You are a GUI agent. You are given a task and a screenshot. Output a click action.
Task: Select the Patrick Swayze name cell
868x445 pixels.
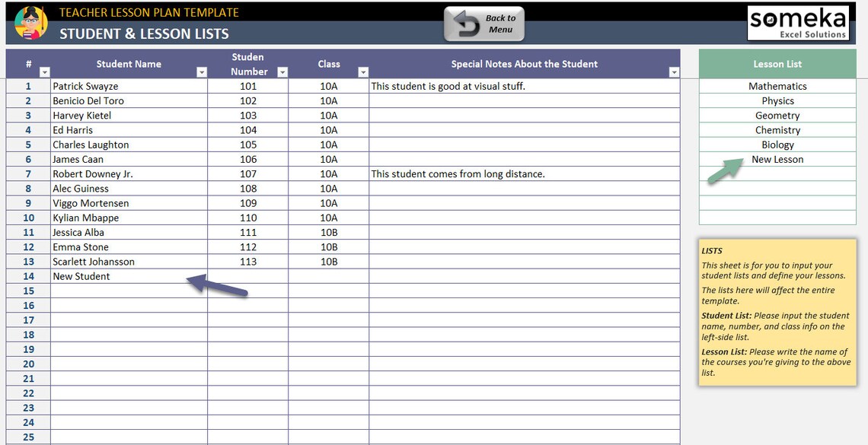(129, 86)
